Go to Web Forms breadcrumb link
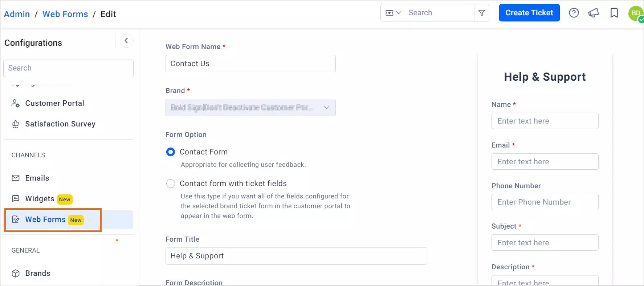This screenshot has width=644, height=286. 65,14
